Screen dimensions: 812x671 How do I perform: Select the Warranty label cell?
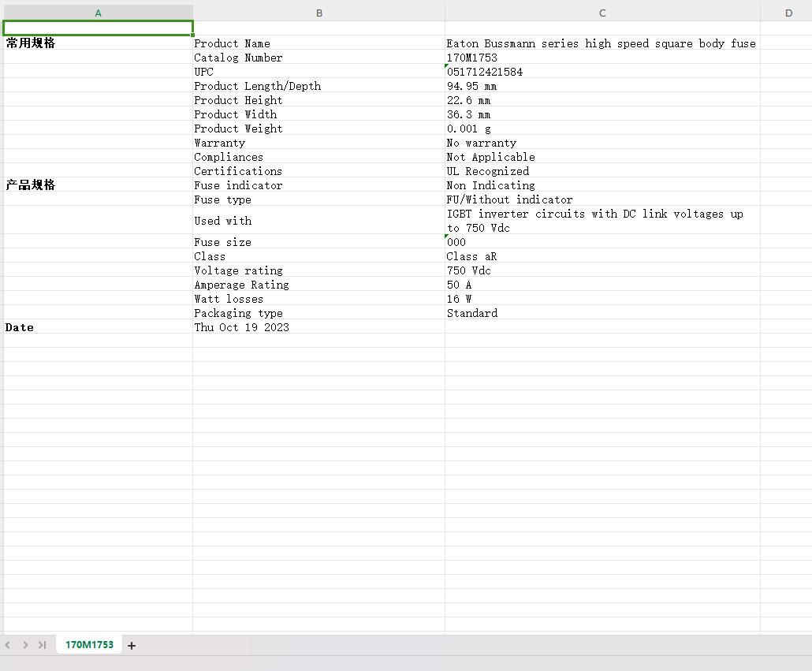(x=318, y=143)
